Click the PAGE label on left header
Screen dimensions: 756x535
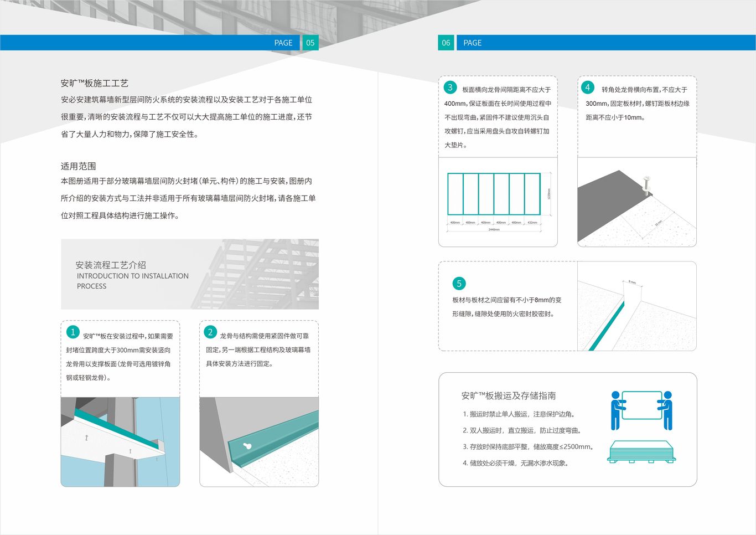pos(283,43)
